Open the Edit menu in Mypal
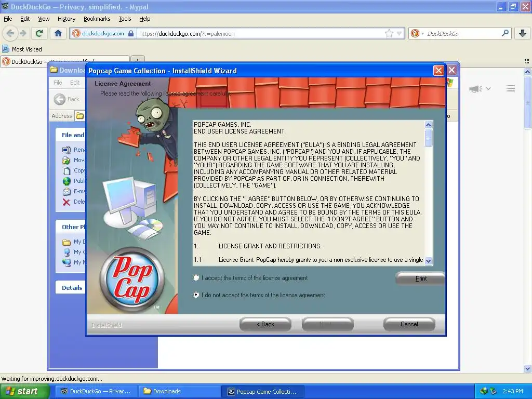532x399 pixels. point(25,19)
